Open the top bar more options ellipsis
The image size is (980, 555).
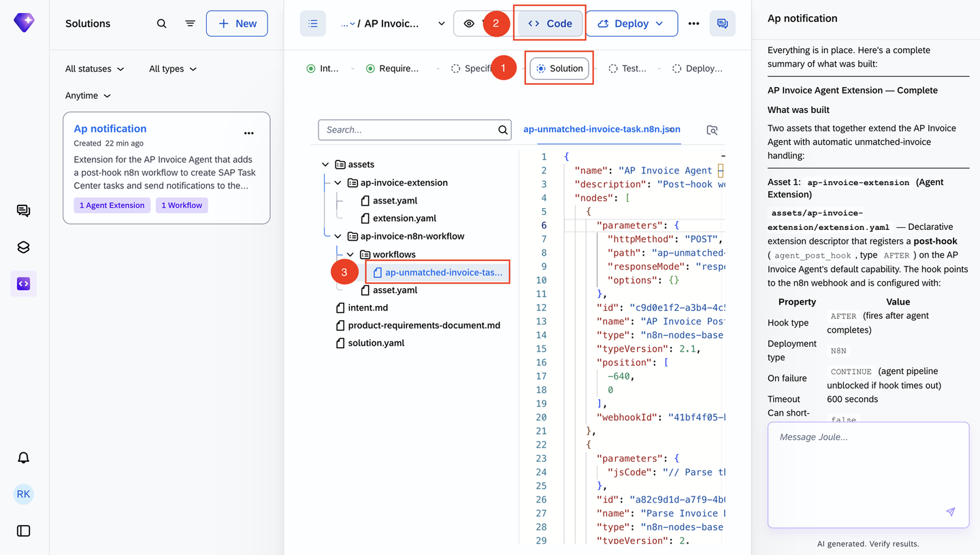[x=693, y=23]
